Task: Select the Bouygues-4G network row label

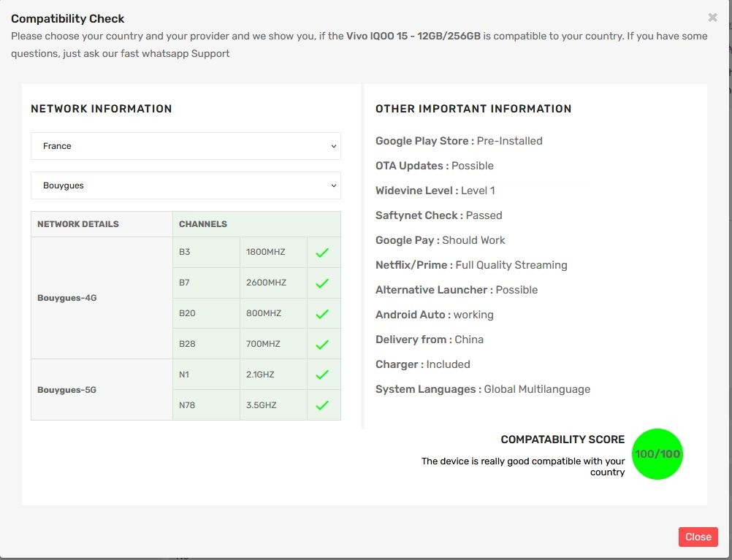Action: point(67,298)
